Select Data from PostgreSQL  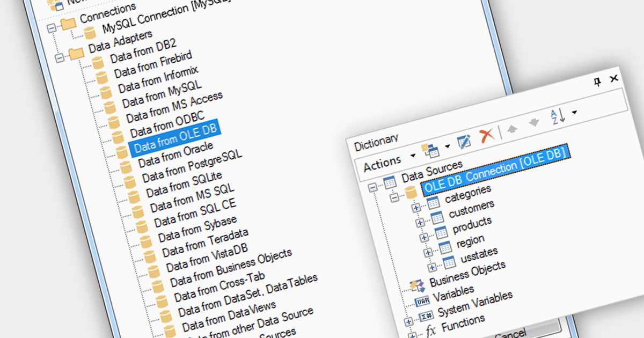[x=192, y=166]
